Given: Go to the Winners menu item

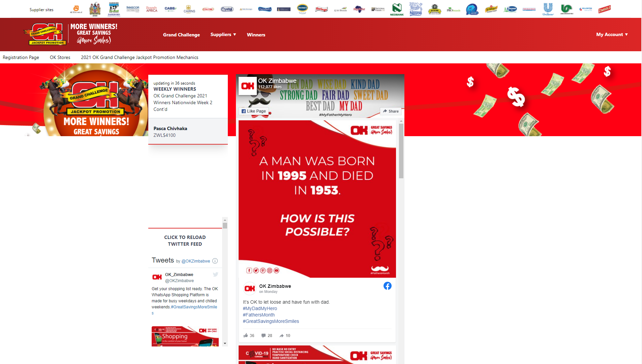Looking at the screenshot, I should pyautogui.click(x=256, y=35).
